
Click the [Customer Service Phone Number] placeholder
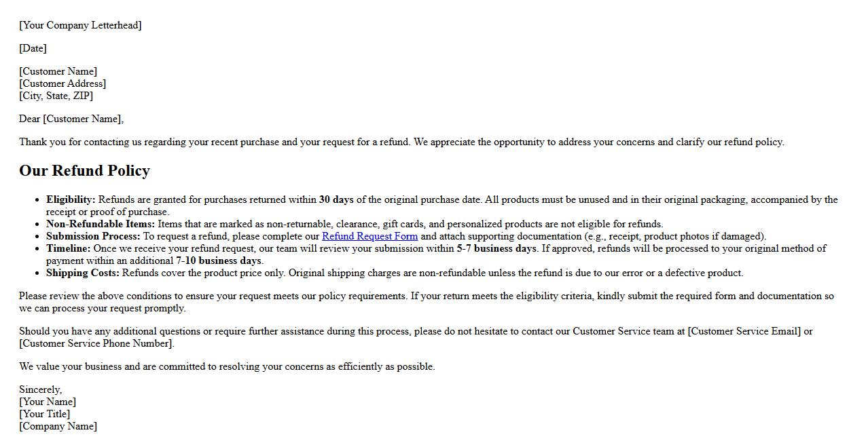(x=96, y=343)
